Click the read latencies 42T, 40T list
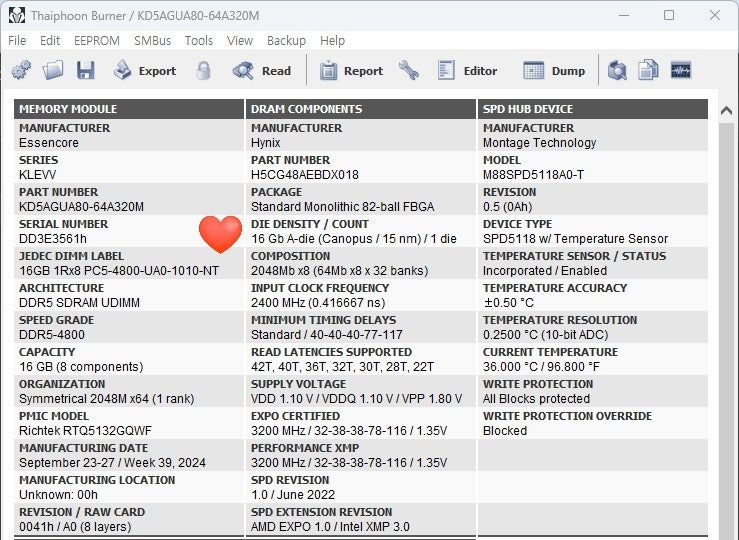This screenshot has height=540, width=739. (342, 367)
